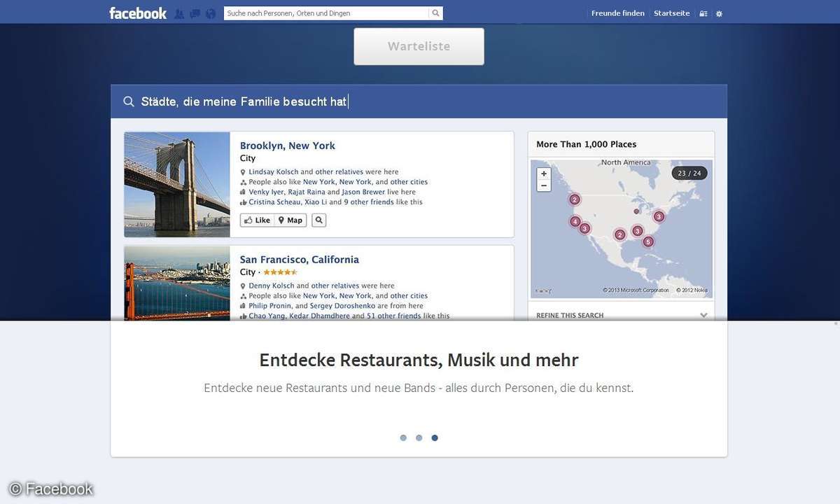
Task: Click the Map button on the Brooklyn card
Action: (x=290, y=220)
